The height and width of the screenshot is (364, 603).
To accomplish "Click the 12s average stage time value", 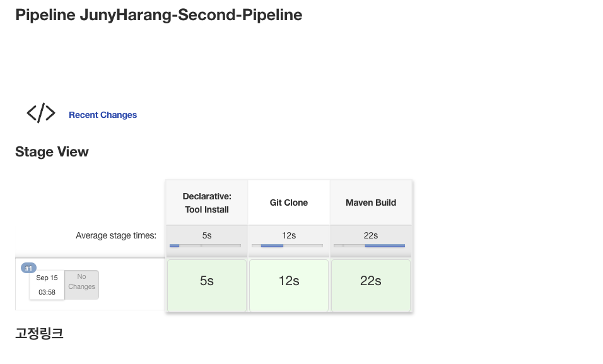I will click(x=289, y=235).
